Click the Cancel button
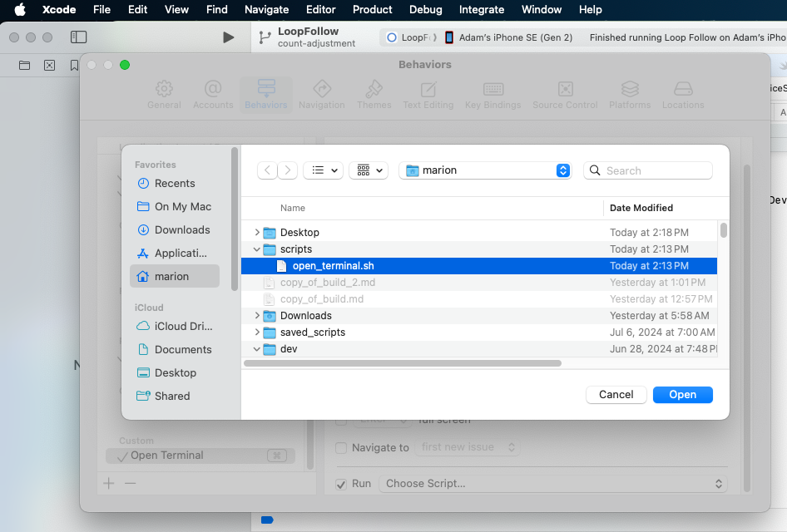Viewport: 787px width, 532px height. (616, 395)
